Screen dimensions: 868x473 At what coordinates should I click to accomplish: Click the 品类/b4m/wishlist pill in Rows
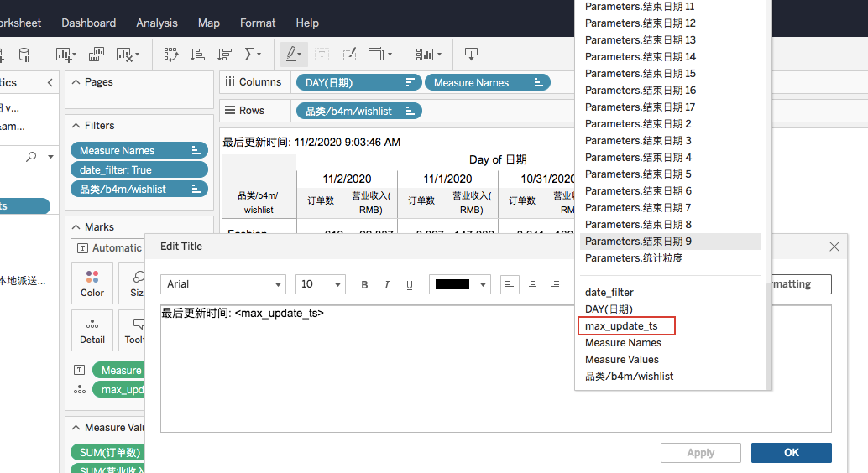[x=358, y=111]
